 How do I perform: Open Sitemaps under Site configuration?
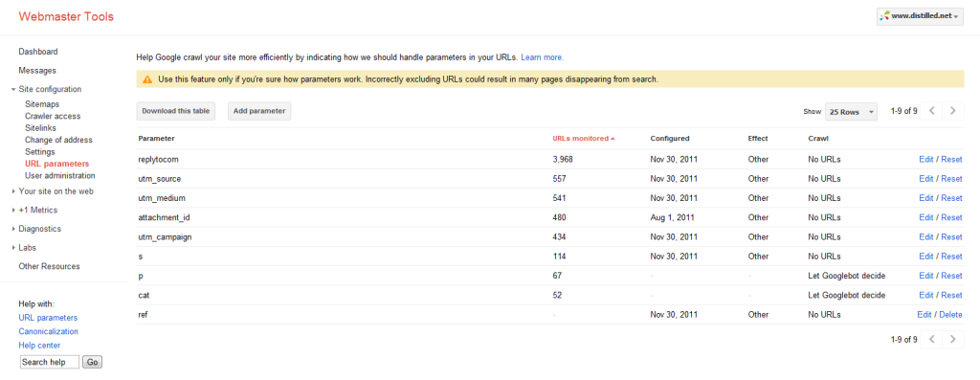pos(42,104)
